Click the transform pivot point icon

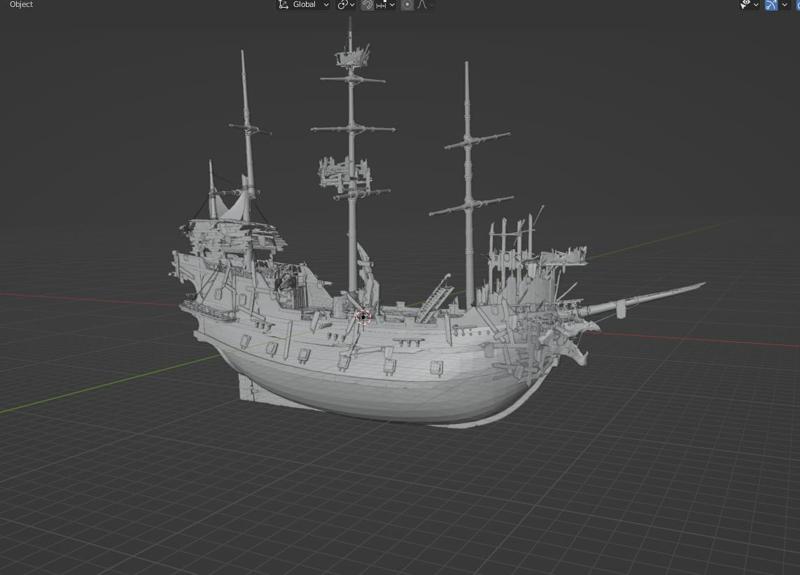tap(343, 5)
